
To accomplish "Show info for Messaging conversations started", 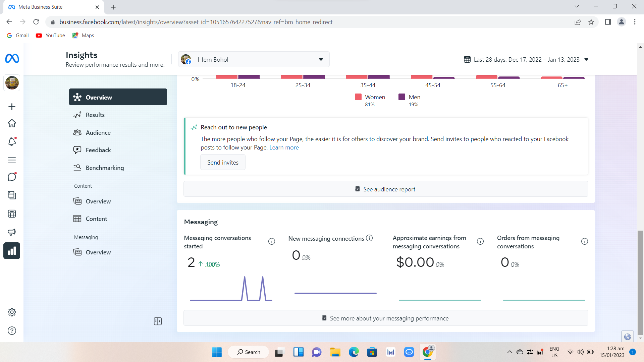I will [272, 241].
